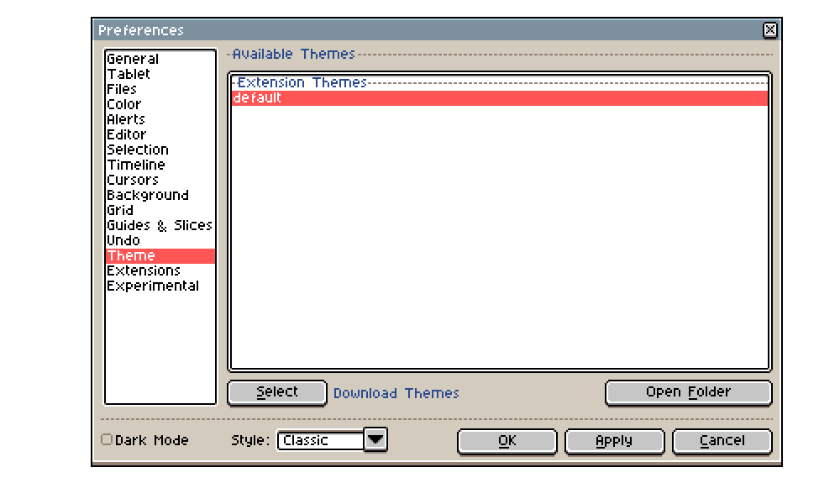Open the Color preferences section

click(x=160, y=104)
